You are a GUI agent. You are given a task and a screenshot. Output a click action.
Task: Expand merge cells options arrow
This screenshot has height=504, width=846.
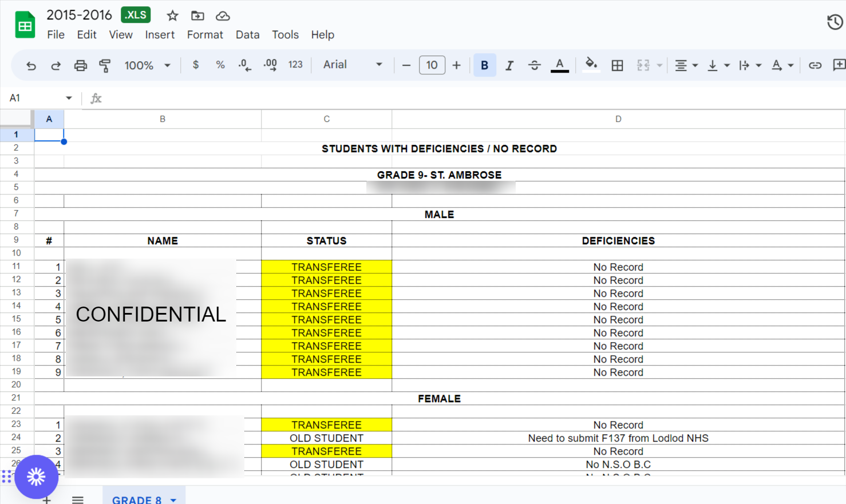click(x=659, y=65)
